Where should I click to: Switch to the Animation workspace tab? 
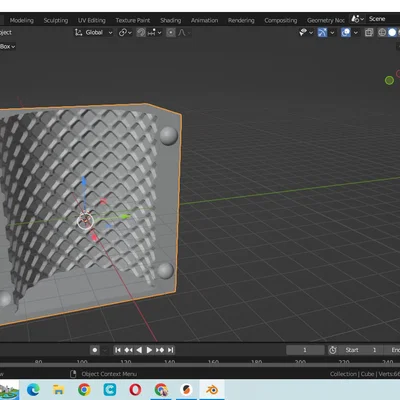[x=204, y=20]
